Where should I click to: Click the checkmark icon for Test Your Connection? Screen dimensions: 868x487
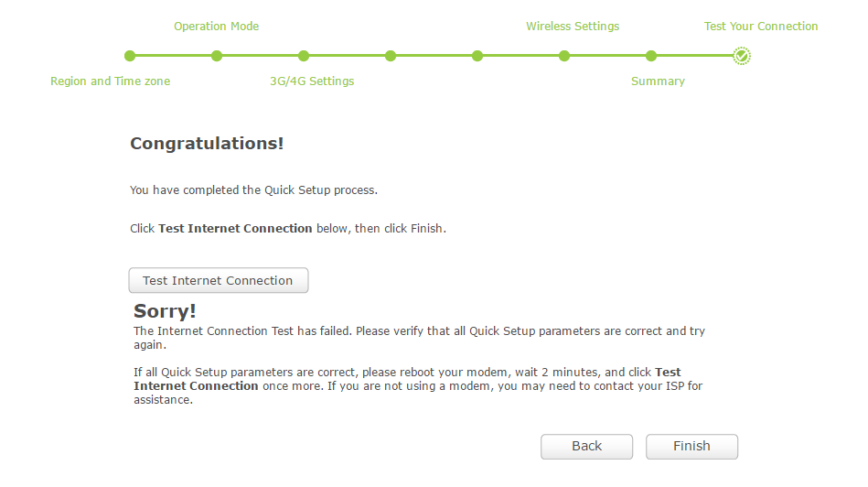[742, 56]
